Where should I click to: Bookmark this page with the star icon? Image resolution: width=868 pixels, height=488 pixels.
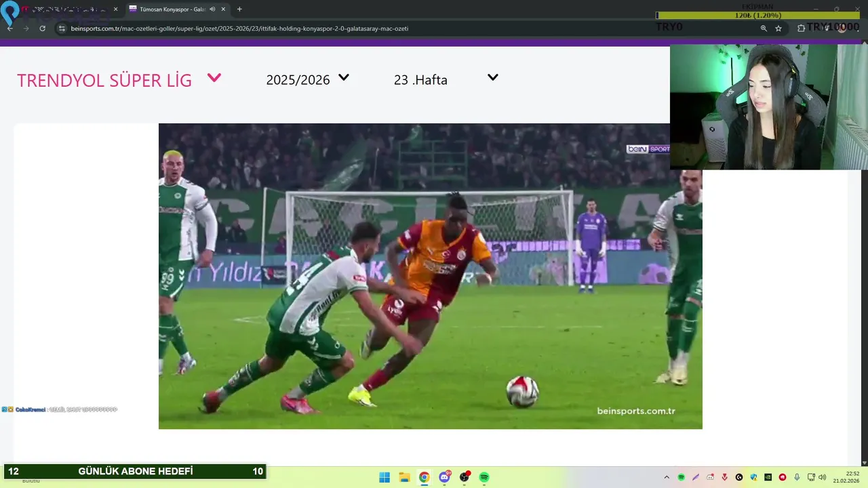778,28
